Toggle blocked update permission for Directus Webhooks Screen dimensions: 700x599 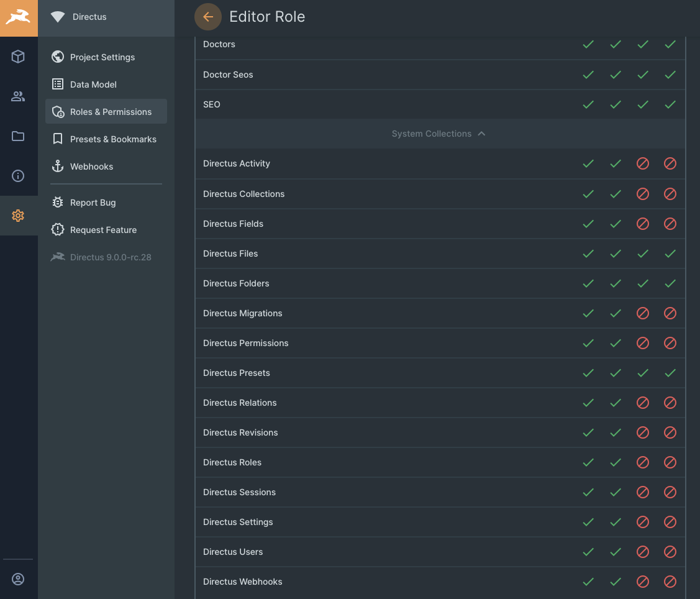(x=643, y=582)
